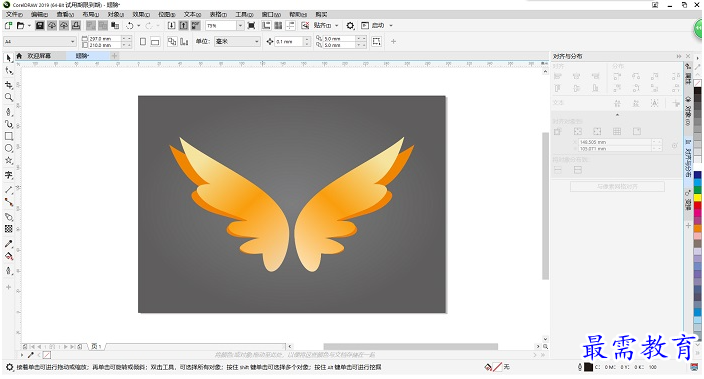The width and height of the screenshot is (704, 379).
Task: Open the 购买 menu link
Action: coord(321,14)
